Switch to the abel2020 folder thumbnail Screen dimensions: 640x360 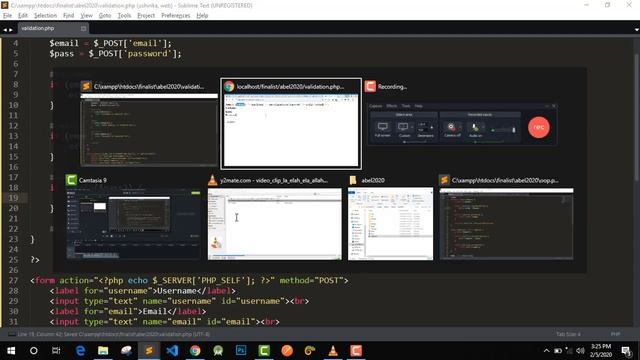click(391, 217)
